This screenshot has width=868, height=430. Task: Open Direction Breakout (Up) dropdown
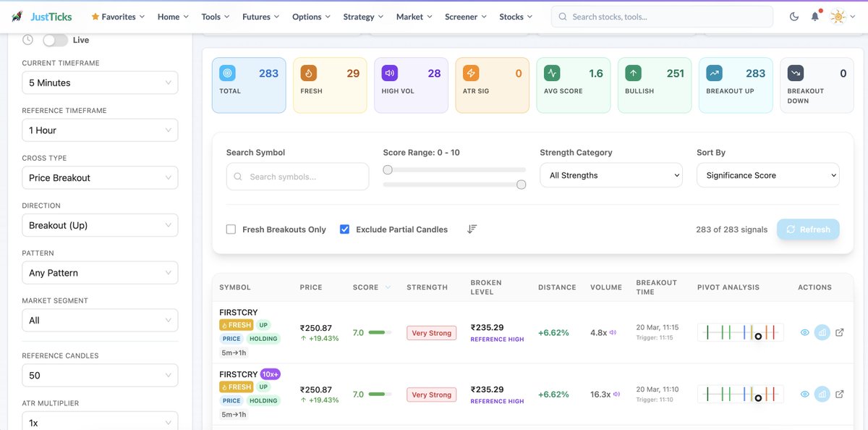(100, 225)
